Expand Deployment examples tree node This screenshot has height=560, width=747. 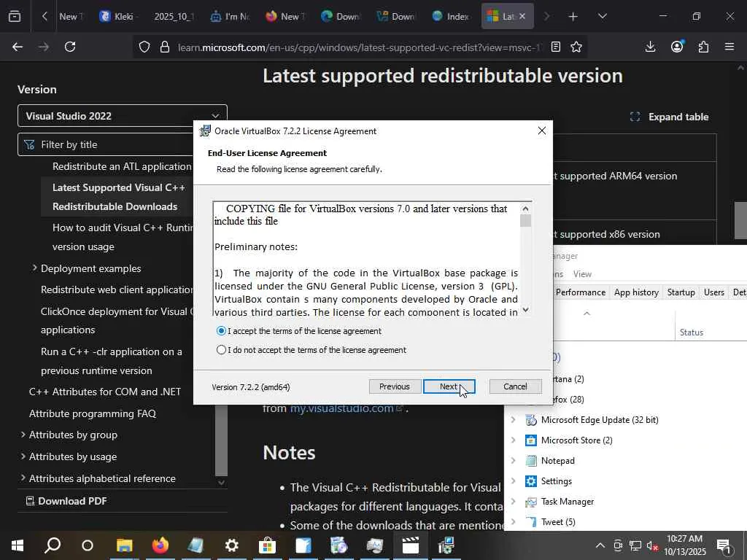[x=34, y=268]
